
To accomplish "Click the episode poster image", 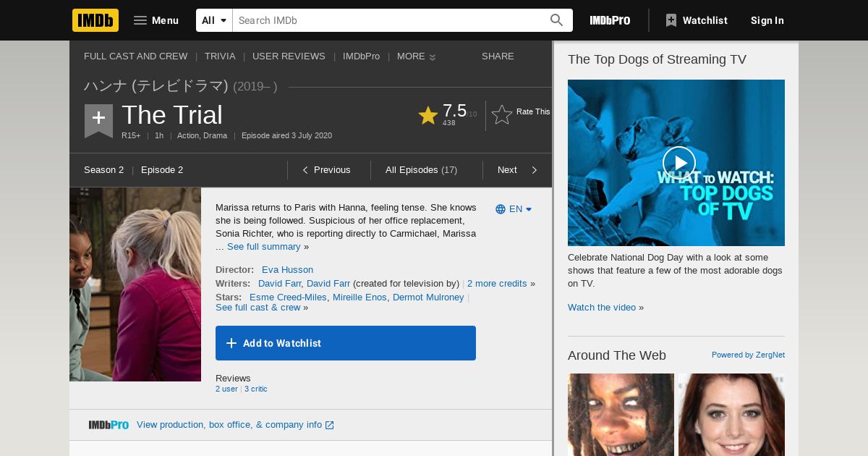I will (x=135, y=284).
